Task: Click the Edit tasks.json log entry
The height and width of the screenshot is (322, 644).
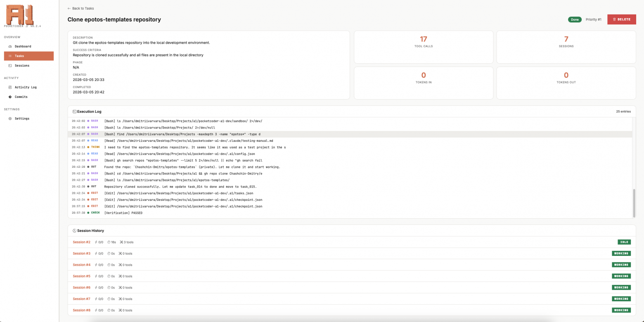Action: tap(350, 193)
